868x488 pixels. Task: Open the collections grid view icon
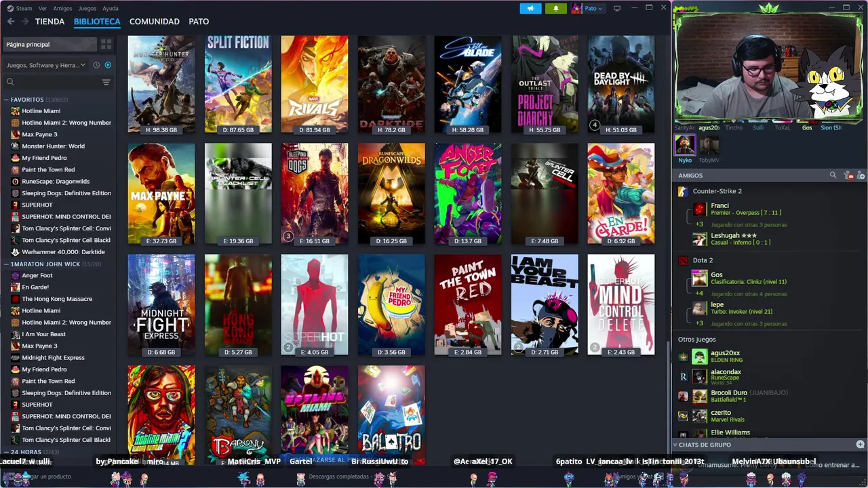coord(106,44)
